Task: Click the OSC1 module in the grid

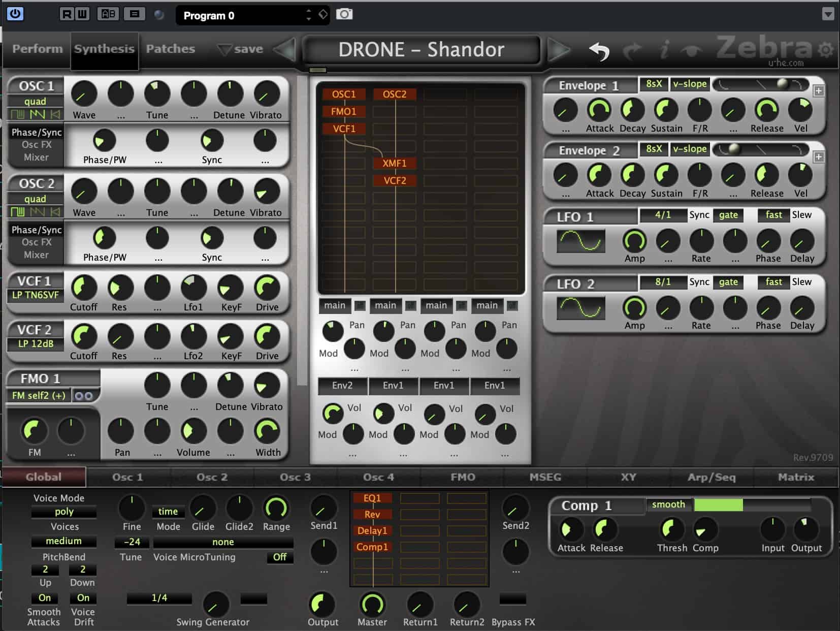Action: click(x=344, y=94)
